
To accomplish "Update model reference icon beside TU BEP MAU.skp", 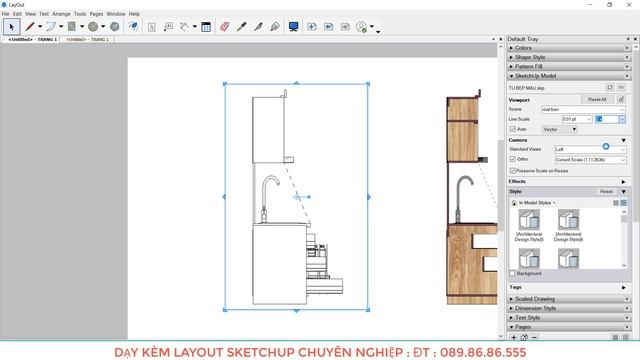I will (610, 87).
